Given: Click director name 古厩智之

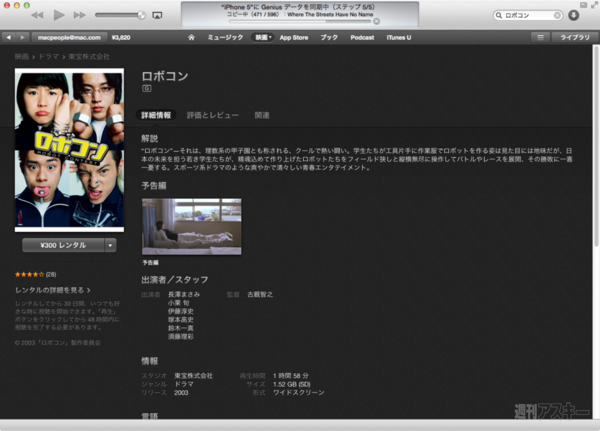Looking at the screenshot, I should [260, 294].
